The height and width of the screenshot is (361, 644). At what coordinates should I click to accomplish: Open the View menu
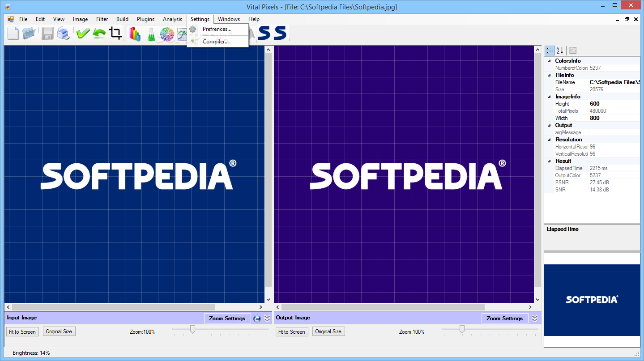pos(59,19)
